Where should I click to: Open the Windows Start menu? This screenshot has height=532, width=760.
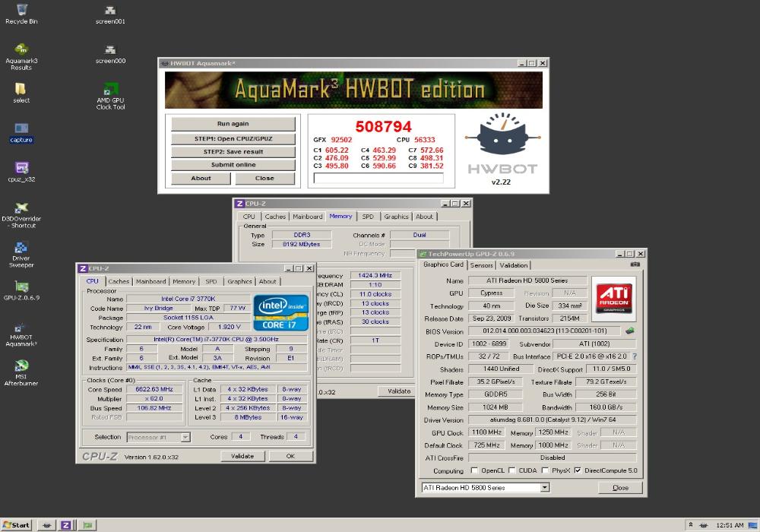[17, 524]
